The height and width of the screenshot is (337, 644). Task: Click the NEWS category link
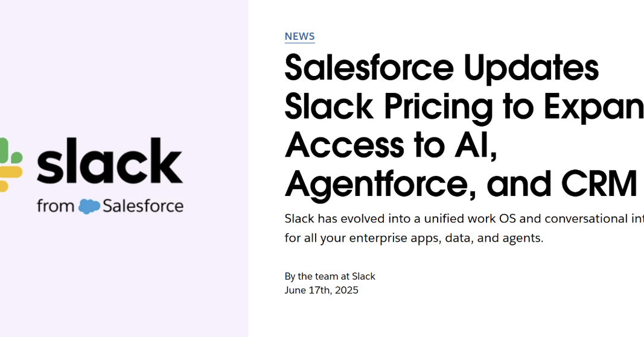pos(299,36)
